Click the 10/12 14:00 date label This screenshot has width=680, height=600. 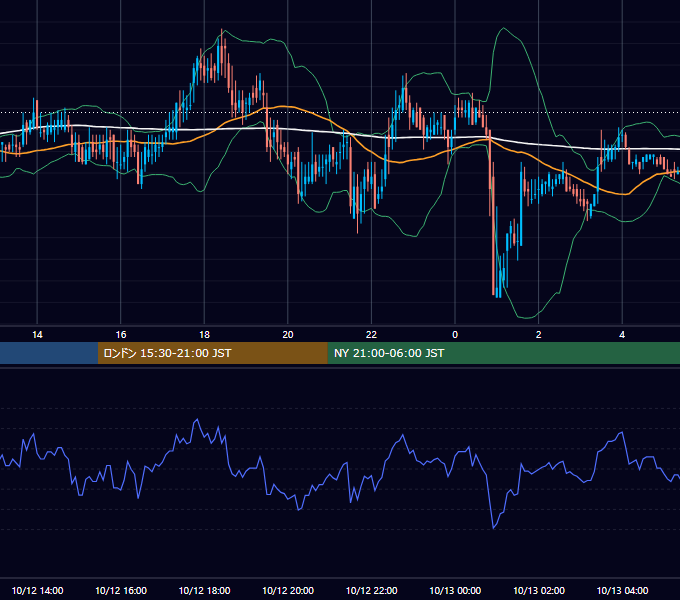click(x=37, y=590)
